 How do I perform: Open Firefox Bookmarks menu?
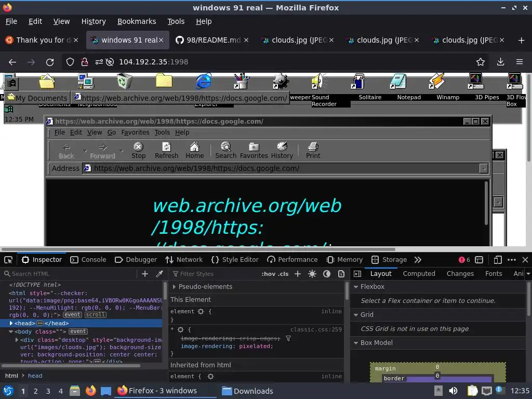pos(137,21)
